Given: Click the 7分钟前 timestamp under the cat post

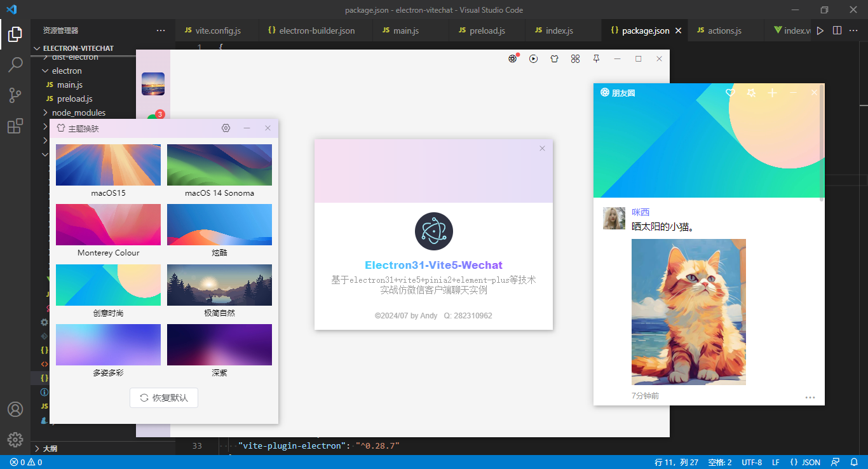Looking at the screenshot, I should 645,396.
